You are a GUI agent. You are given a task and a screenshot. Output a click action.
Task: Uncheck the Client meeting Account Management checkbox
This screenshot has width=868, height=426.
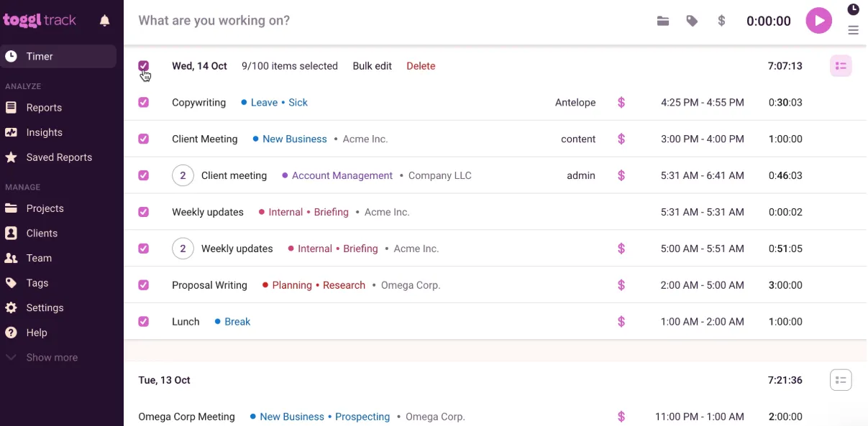144,175
